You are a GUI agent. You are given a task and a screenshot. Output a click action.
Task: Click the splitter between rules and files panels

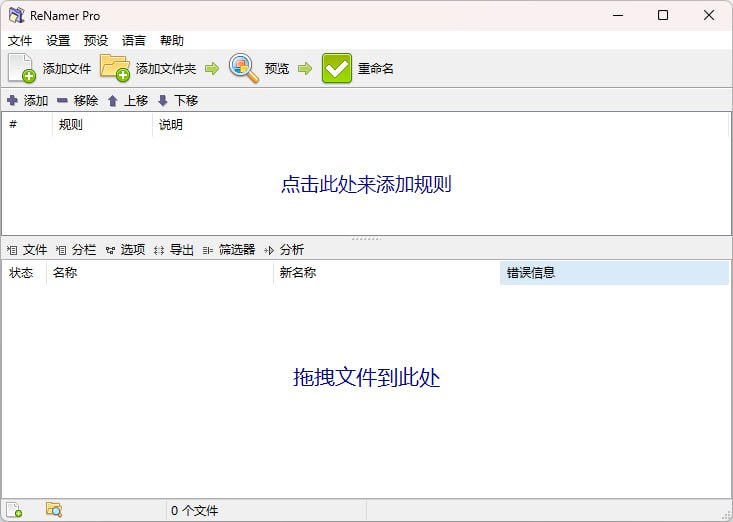pos(366,238)
